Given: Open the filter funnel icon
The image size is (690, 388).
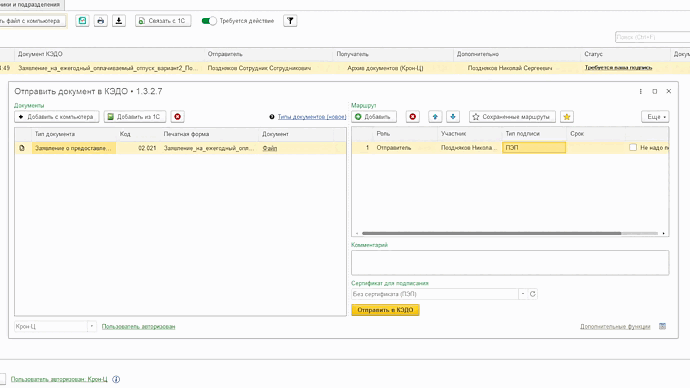Looking at the screenshot, I should [290, 21].
